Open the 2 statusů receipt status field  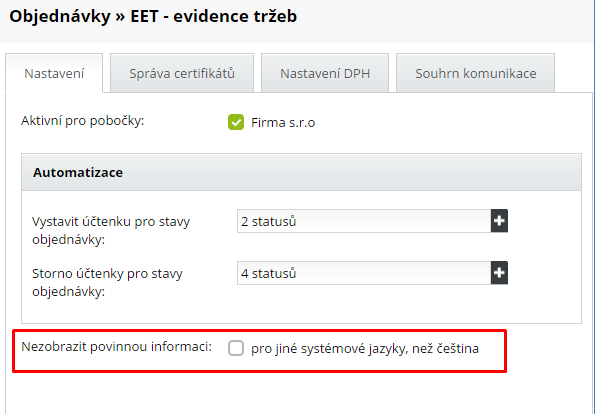364,221
